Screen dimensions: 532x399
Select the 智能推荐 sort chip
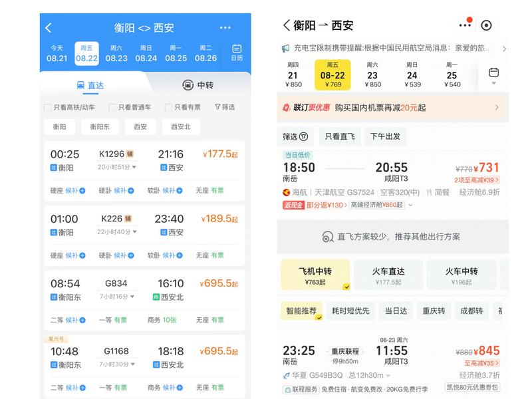(x=301, y=311)
